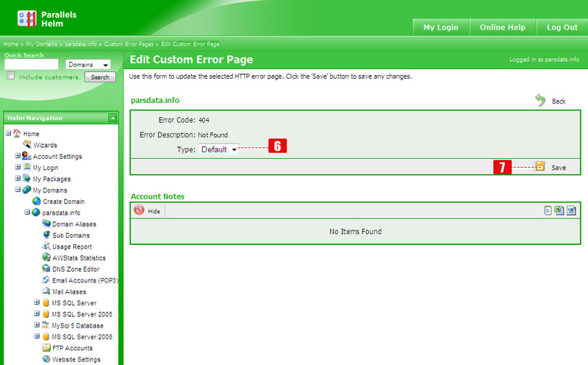The width and height of the screenshot is (588, 365).
Task: Expand the MySql 5 Database node
Action: tap(37, 325)
